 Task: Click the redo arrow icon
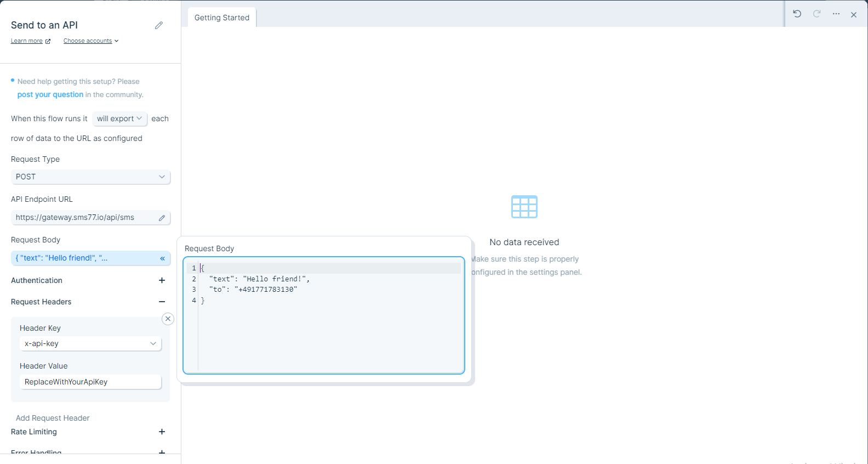[x=816, y=14]
